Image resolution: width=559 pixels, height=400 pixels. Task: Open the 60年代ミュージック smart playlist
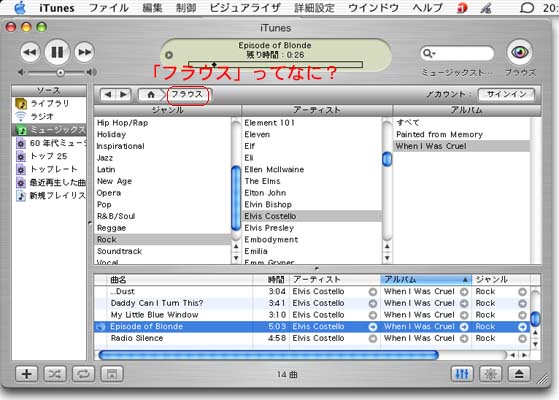click(x=49, y=143)
